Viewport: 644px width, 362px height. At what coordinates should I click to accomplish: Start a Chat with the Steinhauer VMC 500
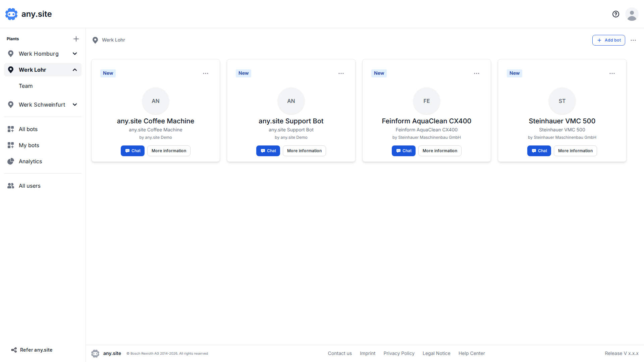pyautogui.click(x=539, y=151)
